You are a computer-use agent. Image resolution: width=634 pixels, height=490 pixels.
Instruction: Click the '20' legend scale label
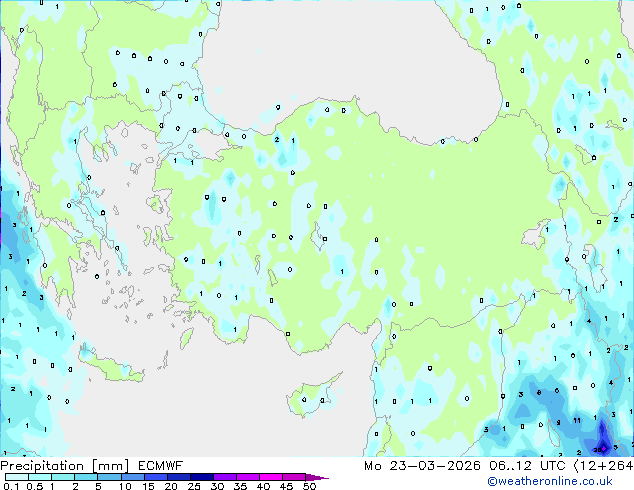point(171,486)
